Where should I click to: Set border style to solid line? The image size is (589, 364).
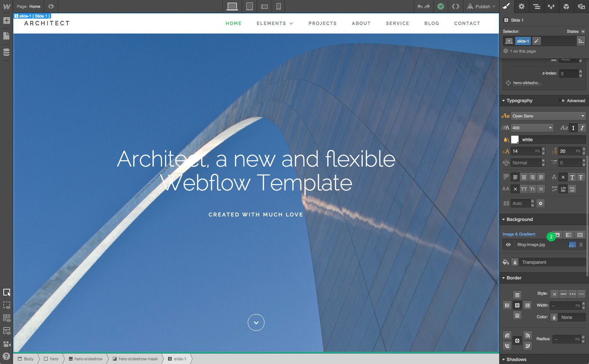pos(564,294)
